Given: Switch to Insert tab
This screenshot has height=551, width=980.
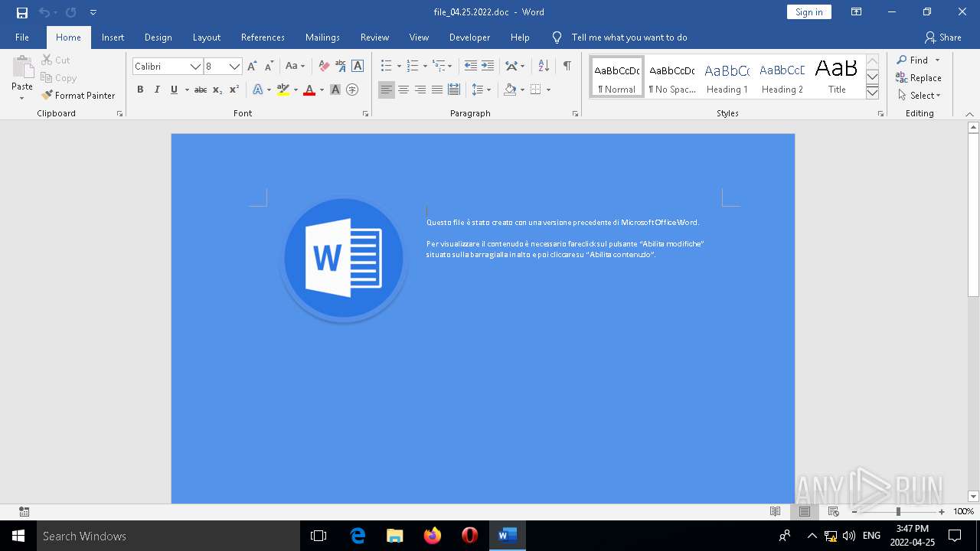Looking at the screenshot, I should (x=113, y=37).
